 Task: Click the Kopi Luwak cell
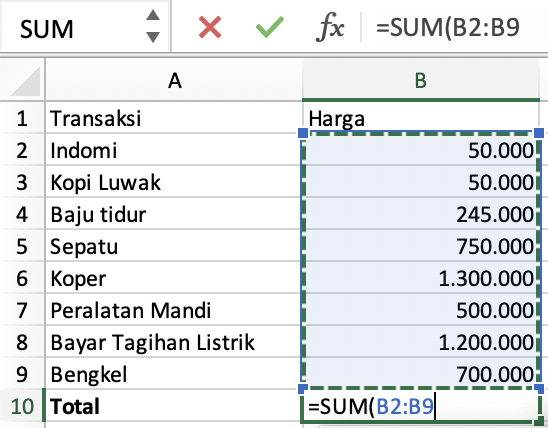(x=174, y=182)
